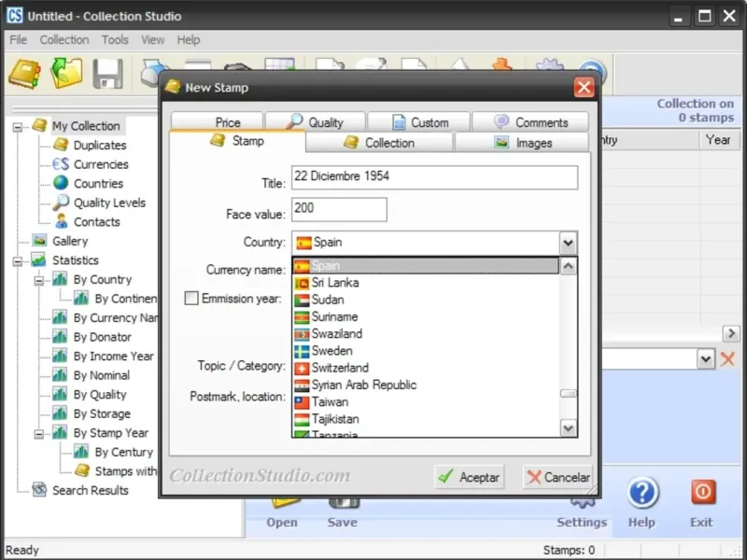Select the Contacts tree item

point(96,222)
